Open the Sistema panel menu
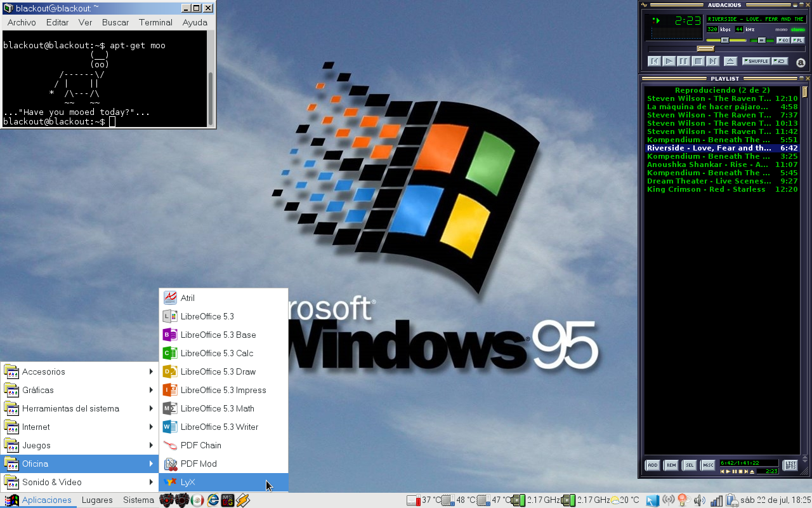This screenshot has width=812, height=508. pos(138,500)
